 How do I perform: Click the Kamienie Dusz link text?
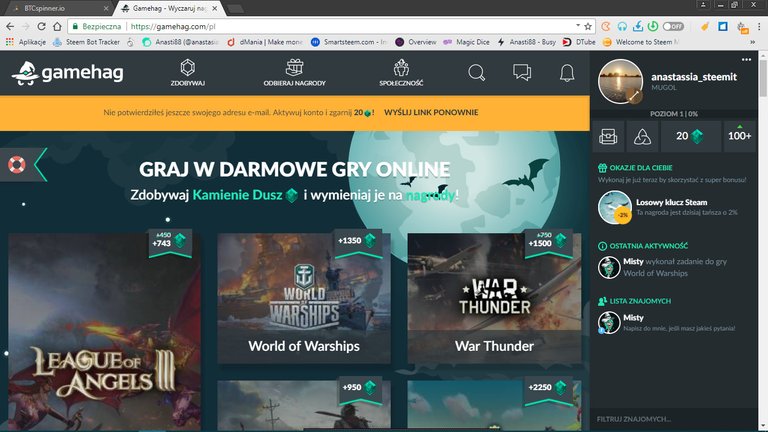pos(238,195)
